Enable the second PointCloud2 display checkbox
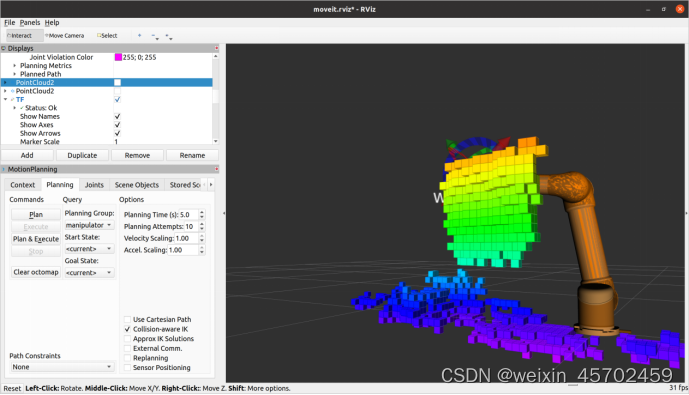 (x=117, y=91)
